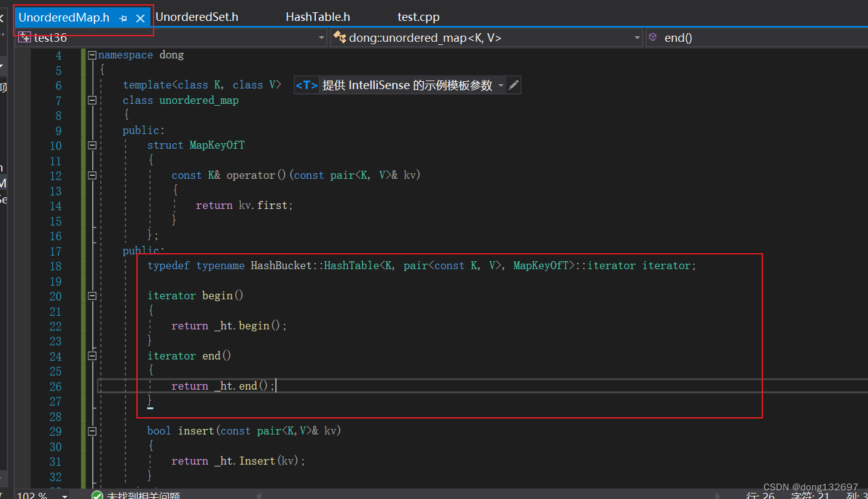Open the HashTable.h tab
The height and width of the screenshot is (499, 868).
[318, 17]
